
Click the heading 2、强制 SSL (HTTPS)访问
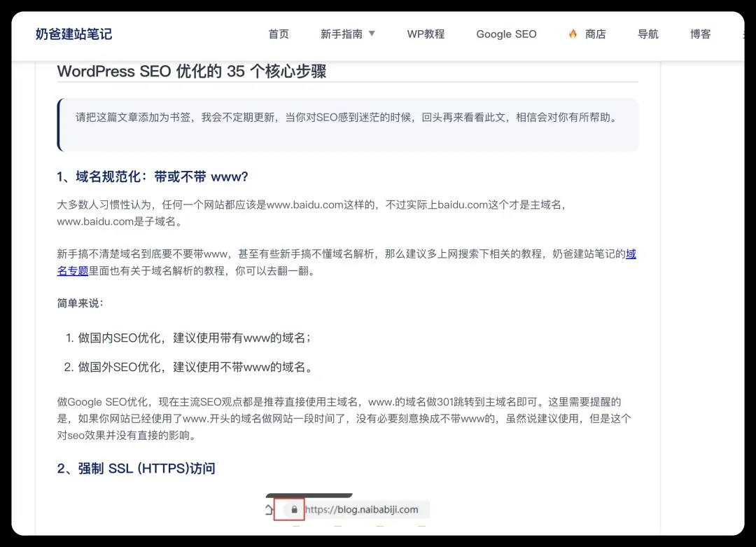tap(136, 469)
